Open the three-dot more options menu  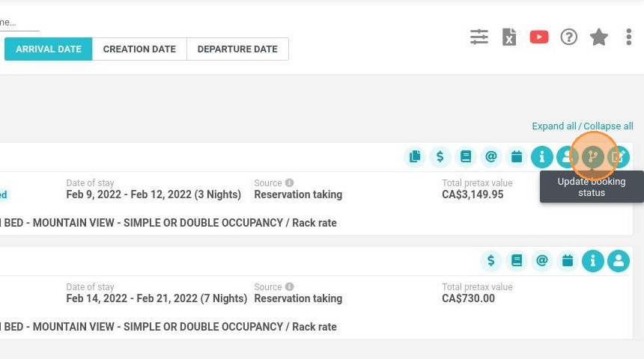(x=628, y=37)
